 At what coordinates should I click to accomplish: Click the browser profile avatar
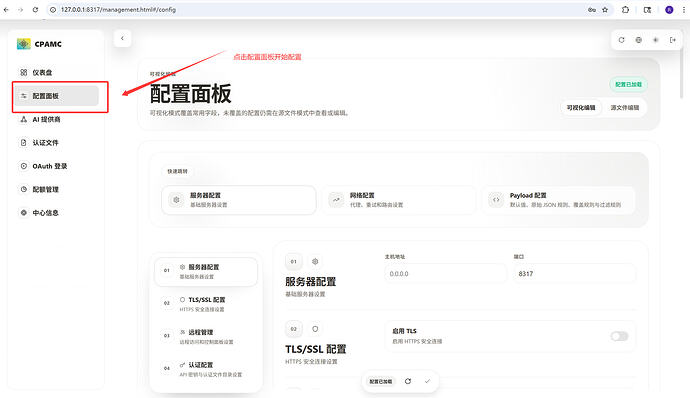pos(669,9)
